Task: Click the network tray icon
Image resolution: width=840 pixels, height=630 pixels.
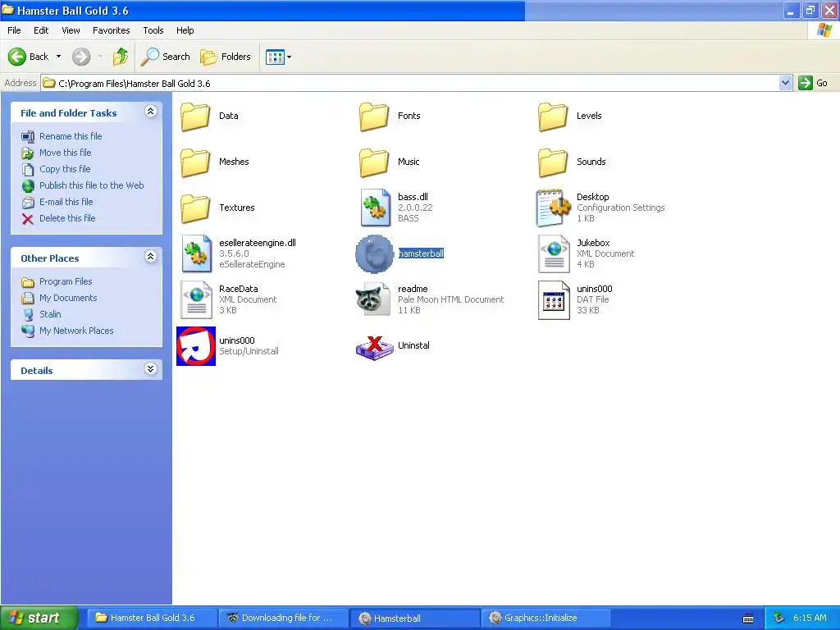Action: coord(779,619)
